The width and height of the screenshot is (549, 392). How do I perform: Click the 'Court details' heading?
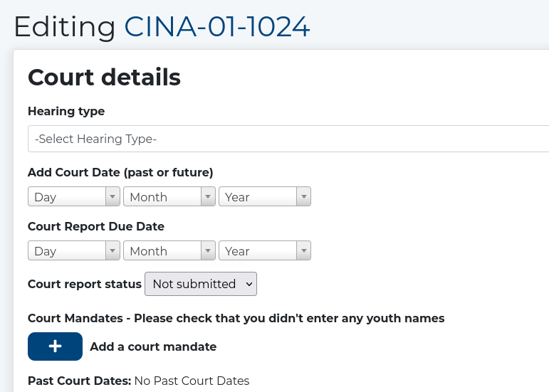105,77
